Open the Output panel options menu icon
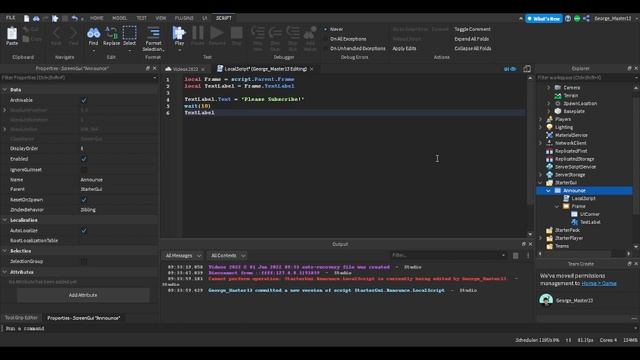640x360 pixels. pyautogui.click(x=527, y=256)
